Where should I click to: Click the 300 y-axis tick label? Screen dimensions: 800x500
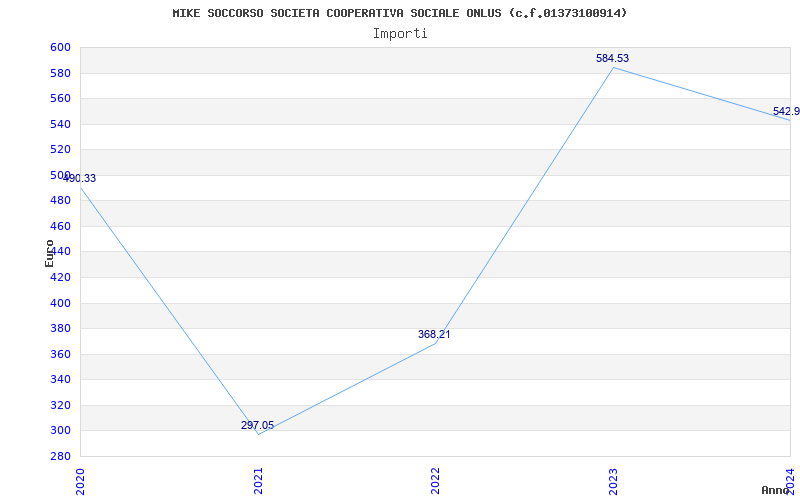pyautogui.click(x=60, y=431)
